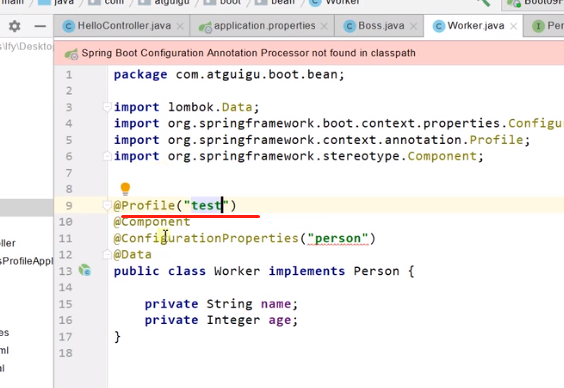Click the Configuration Annotation Processor warning banner

[x=309, y=53]
